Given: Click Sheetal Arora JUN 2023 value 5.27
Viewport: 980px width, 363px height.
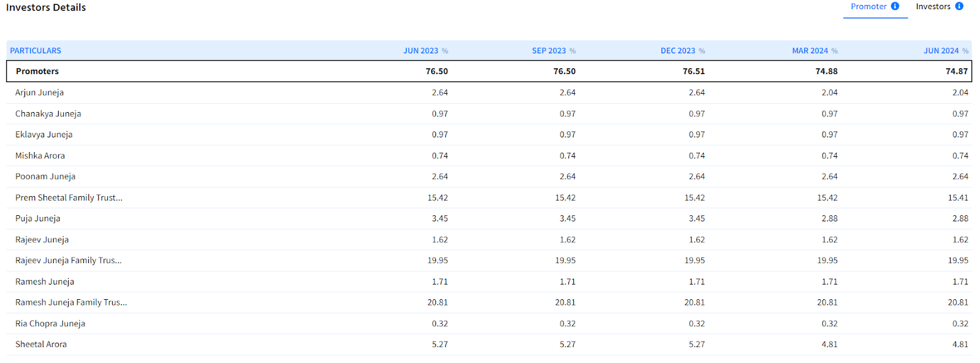Looking at the screenshot, I should pyautogui.click(x=440, y=345).
